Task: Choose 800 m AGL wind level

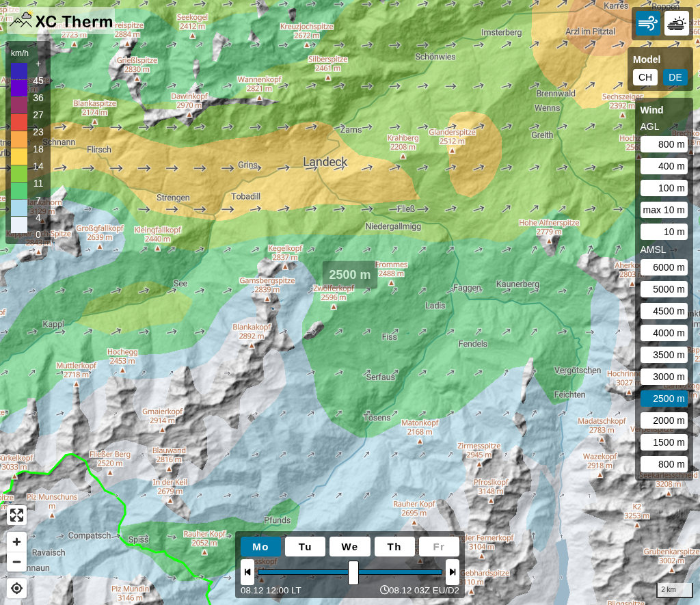Action: click(x=664, y=144)
